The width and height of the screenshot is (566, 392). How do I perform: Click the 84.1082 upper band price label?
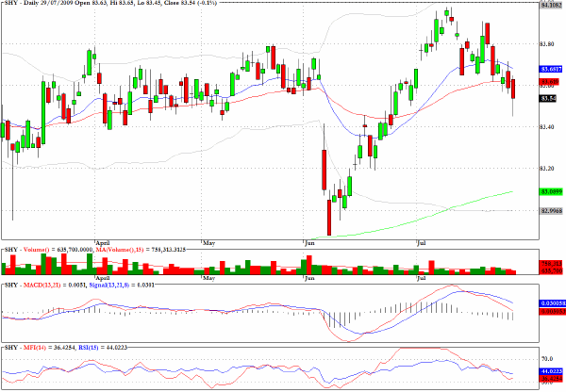[551, 5]
